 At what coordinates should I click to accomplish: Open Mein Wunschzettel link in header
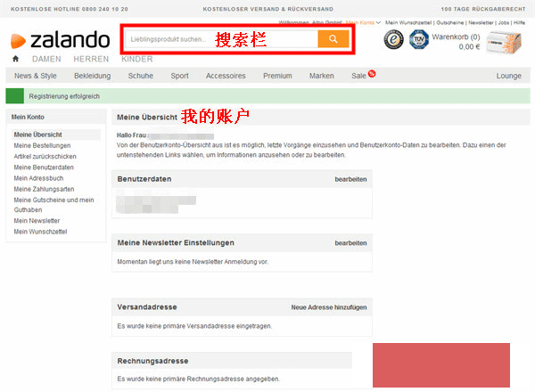click(x=408, y=22)
